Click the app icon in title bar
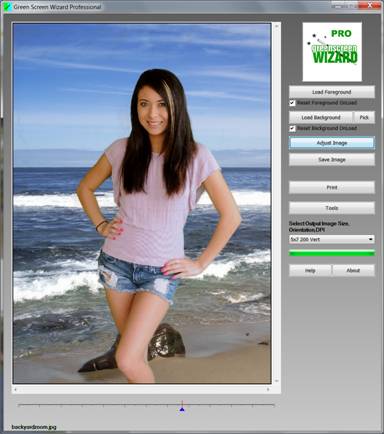Screen dimensions: 384x434 click(8, 6)
